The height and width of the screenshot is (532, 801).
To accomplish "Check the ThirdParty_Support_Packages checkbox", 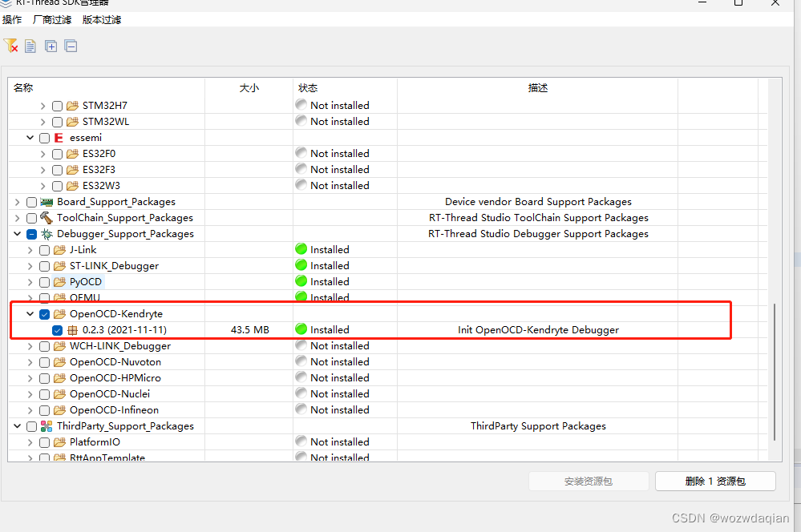I will [x=32, y=426].
